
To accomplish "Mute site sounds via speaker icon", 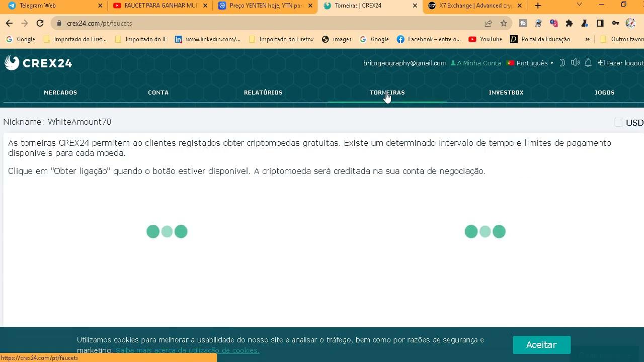I will pos(575,63).
